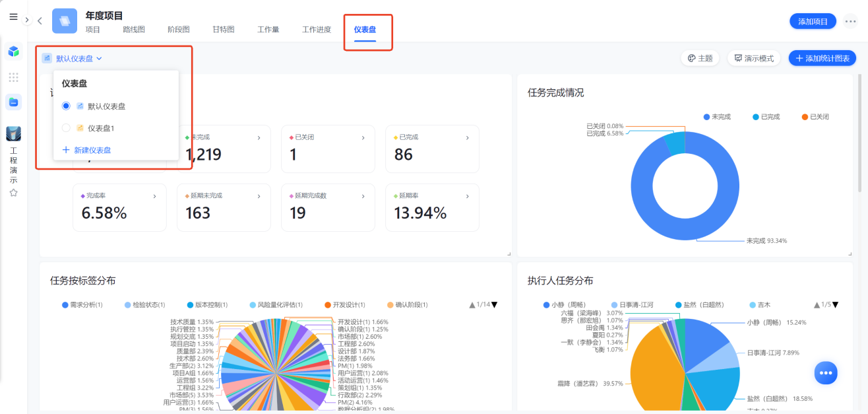Toggle 检验状态(1) legend entry
Screen dimensions: 868x414
(144, 305)
